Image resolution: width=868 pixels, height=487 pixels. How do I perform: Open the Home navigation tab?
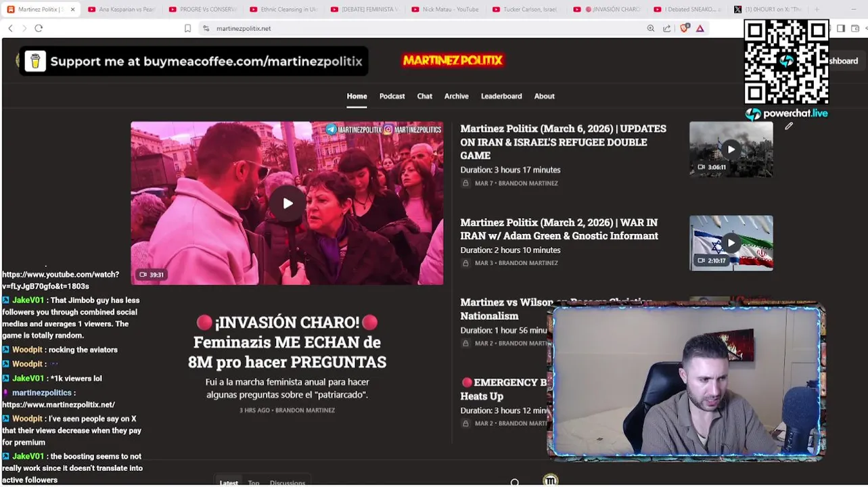point(357,96)
